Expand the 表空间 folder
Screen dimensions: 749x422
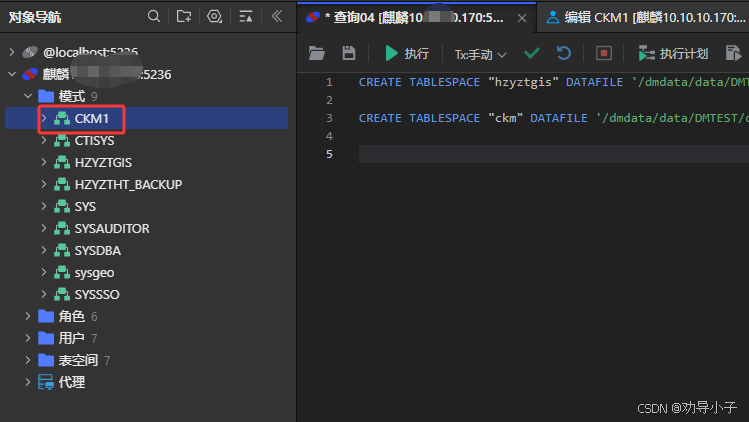tap(28, 360)
